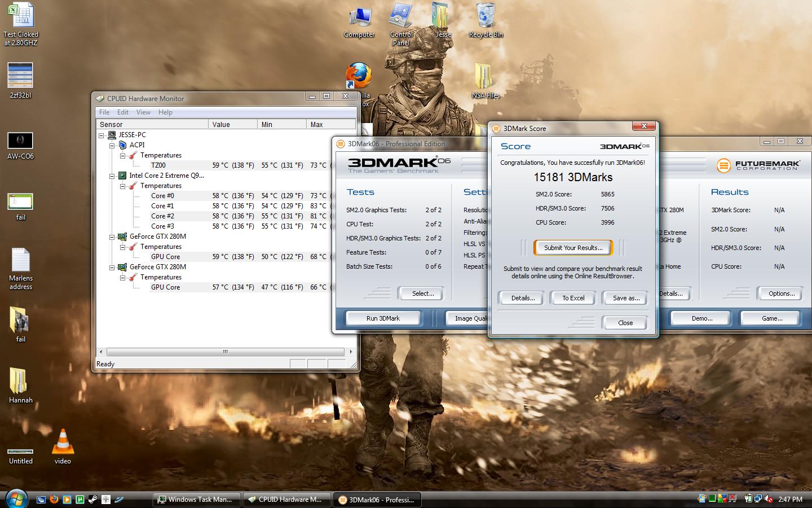Collapse the second GeForce GTX 280M node

(112, 267)
